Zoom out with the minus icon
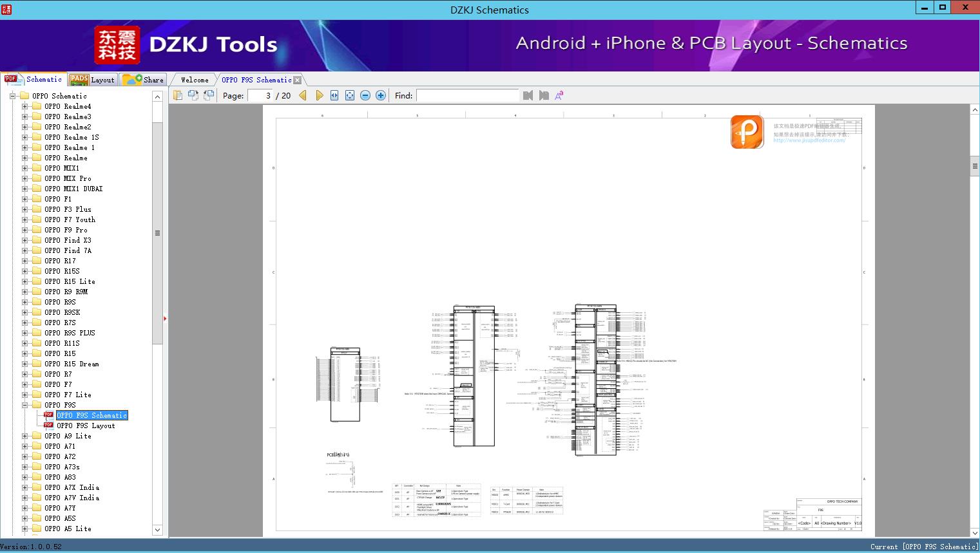This screenshot has width=980, height=553. pos(365,95)
